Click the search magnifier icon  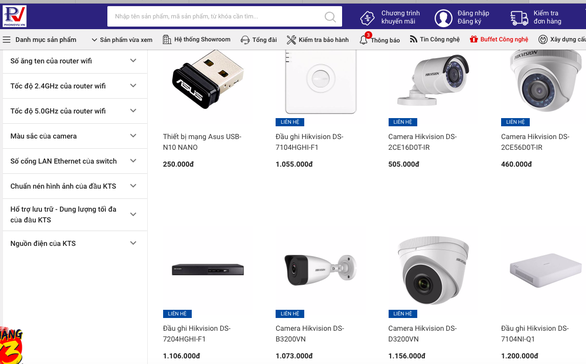[330, 16]
